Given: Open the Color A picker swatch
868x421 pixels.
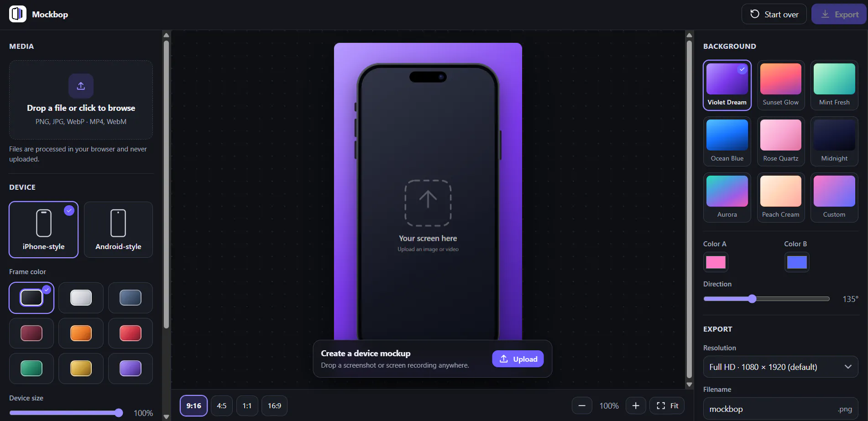Looking at the screenshot, I should click(x=716, y=262).
